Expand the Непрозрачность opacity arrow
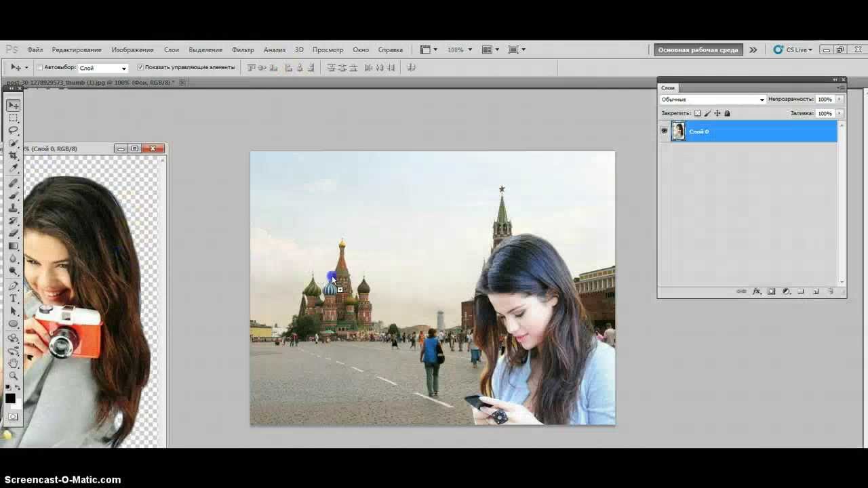 click(840, 100)
